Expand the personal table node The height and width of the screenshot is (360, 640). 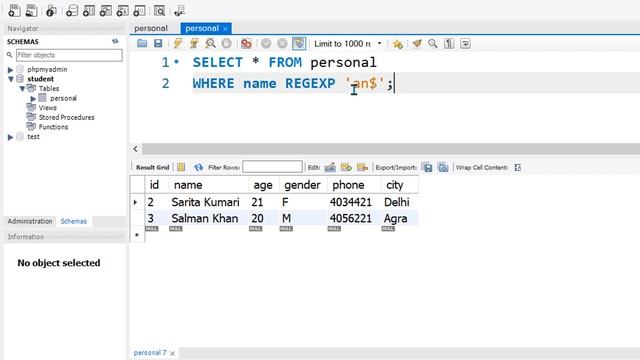coord(33,98)
